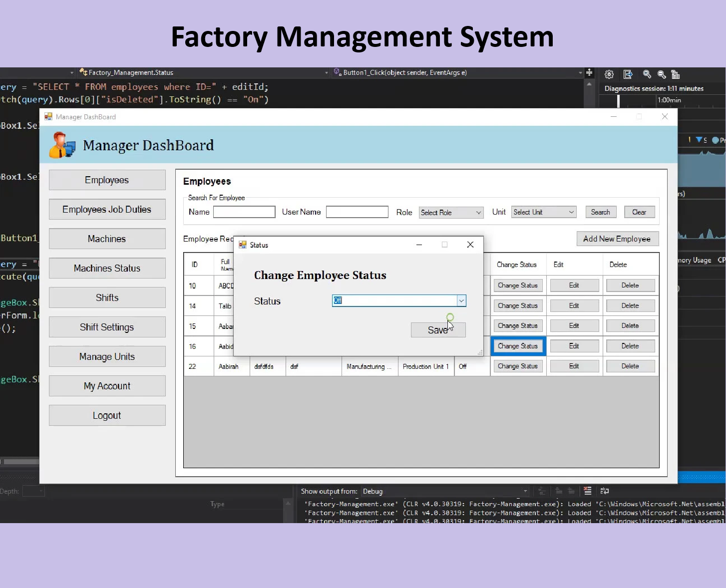Click the diagnostics zoom out magnifier

tap(662, 74)
